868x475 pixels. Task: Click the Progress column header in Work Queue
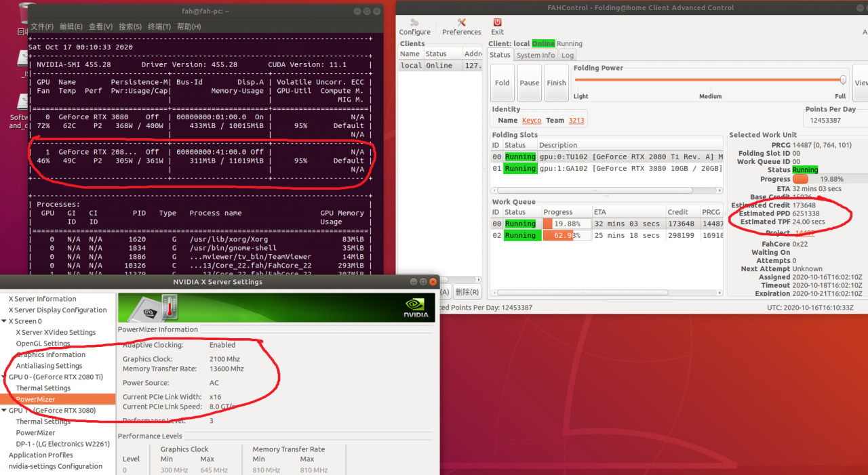pyautogui.click(x=566, y=212)
